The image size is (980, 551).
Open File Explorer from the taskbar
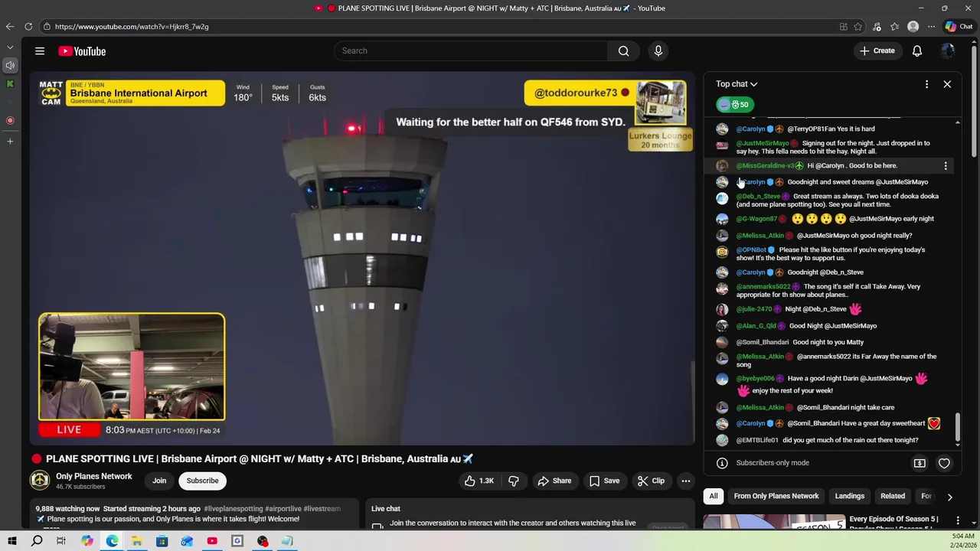click(136, 541)
